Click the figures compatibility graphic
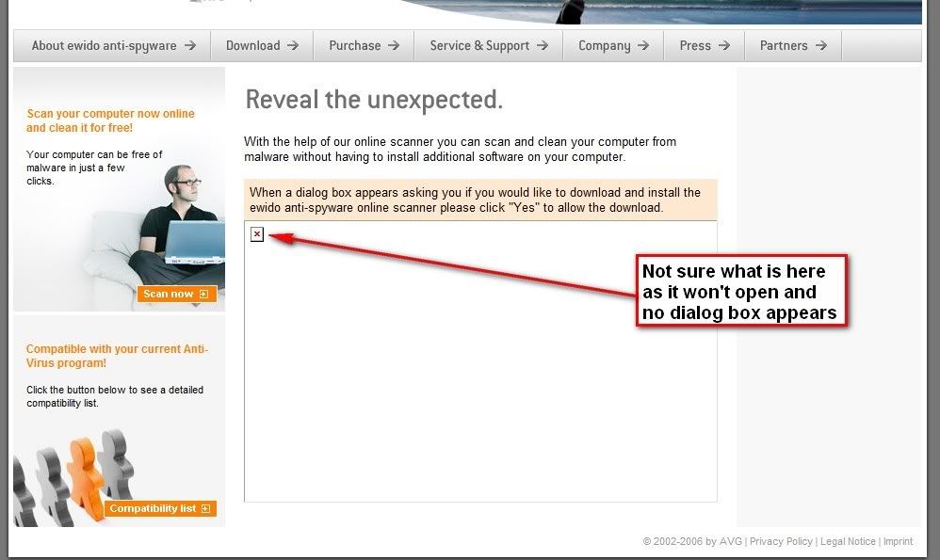This screenshot has width=940, height=560. (72, 476)
